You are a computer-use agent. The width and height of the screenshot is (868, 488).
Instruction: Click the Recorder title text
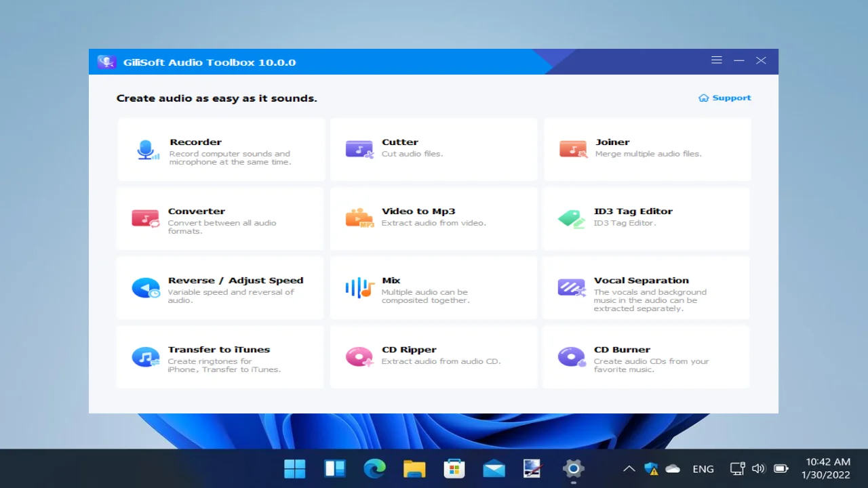(195, 142)
